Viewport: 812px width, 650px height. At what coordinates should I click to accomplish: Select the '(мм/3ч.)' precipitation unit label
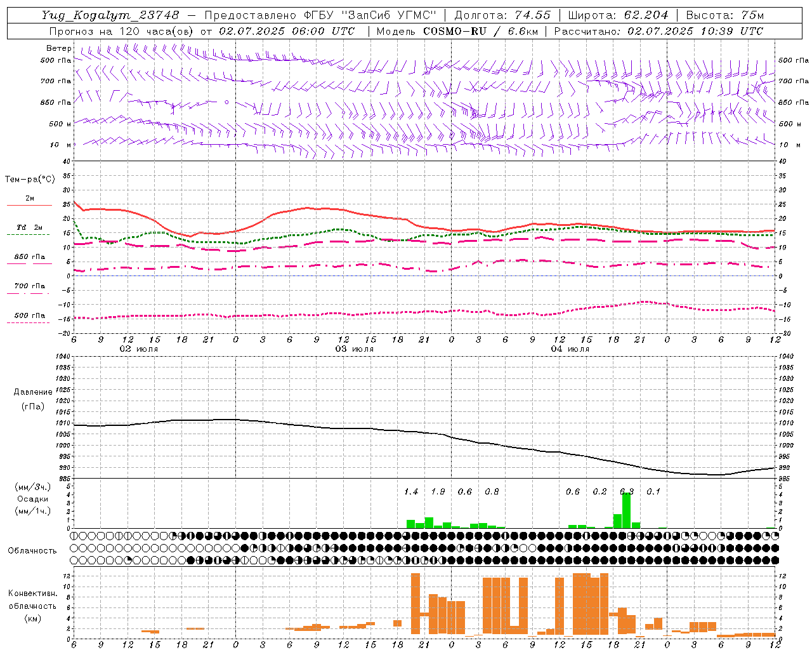[33, 487]
